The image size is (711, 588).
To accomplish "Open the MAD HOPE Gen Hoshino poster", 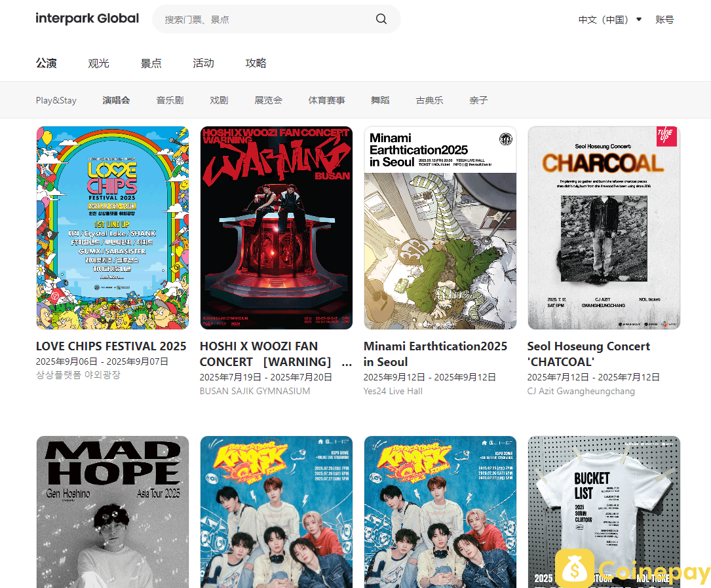I will coord(113,512).
